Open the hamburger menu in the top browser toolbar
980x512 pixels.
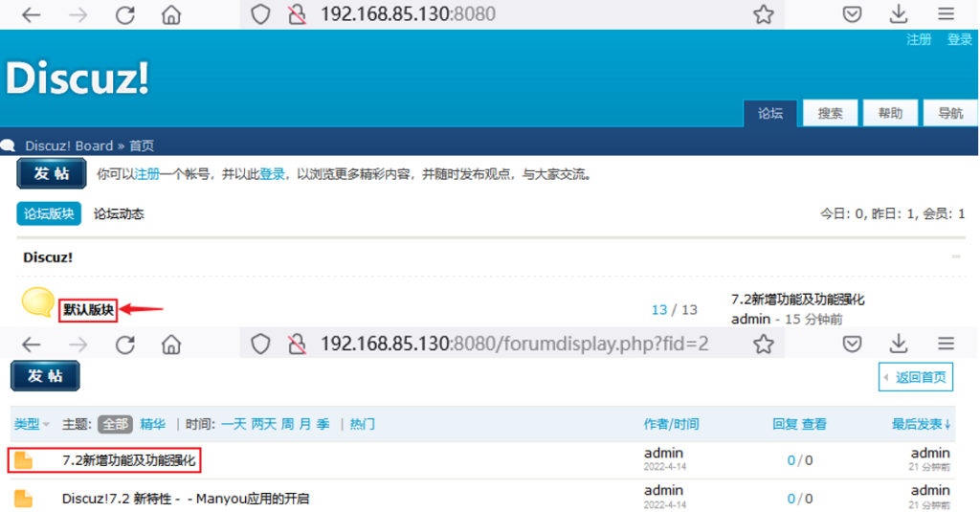[946, 13]
